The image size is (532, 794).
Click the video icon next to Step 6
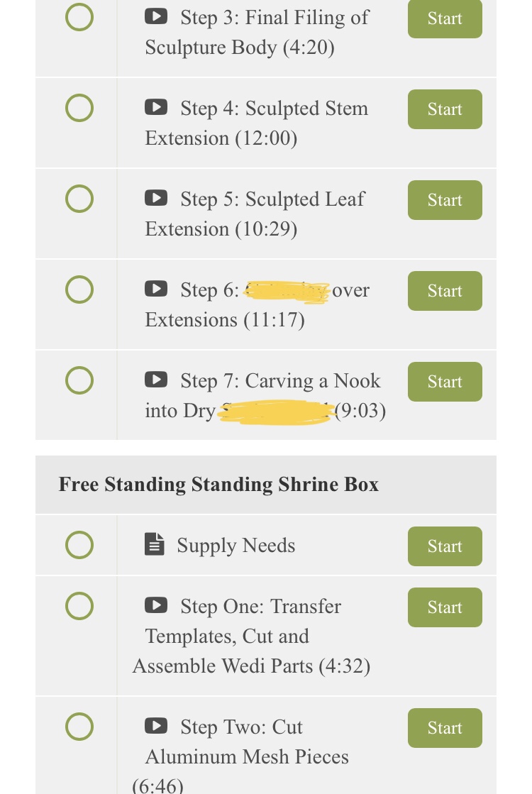(x=156, y=289)
